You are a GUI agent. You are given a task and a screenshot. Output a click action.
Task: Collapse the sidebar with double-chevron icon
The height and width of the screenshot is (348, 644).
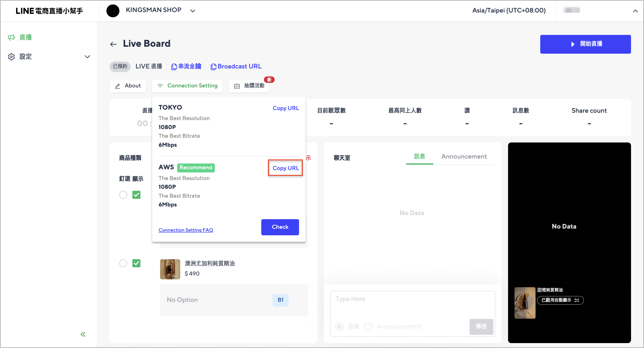click(83, 334)
